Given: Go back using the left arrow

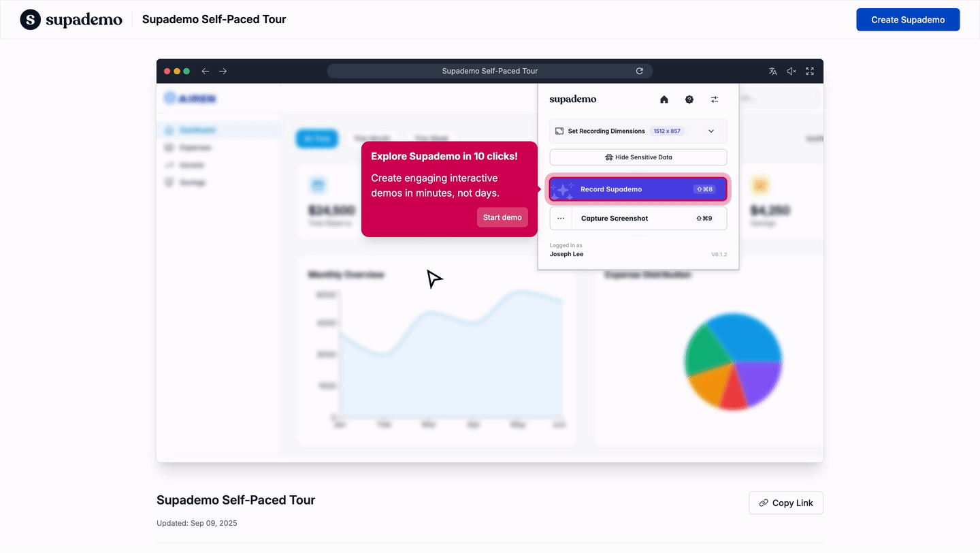Looking at the screenshot, I should coord(205,71).
